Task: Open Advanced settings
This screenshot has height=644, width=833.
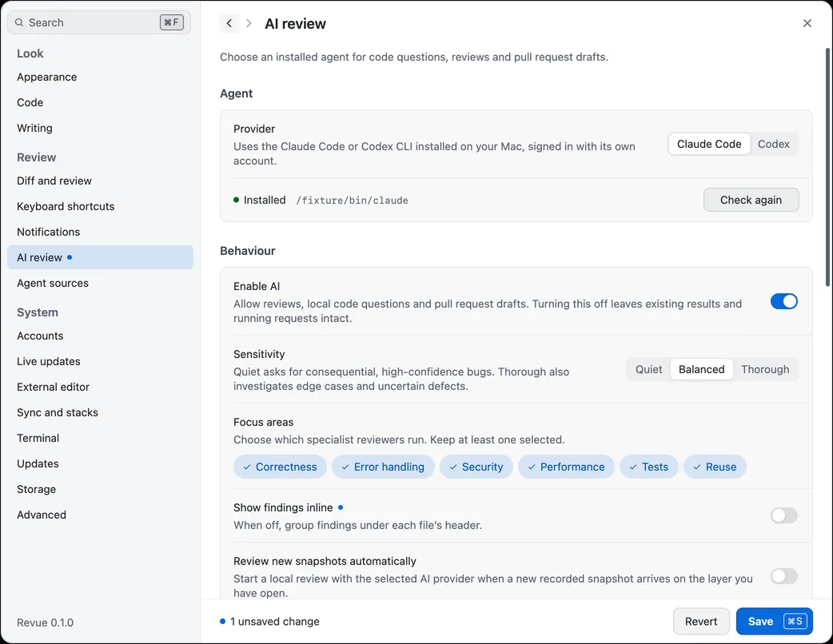Action: coord(100,515)
